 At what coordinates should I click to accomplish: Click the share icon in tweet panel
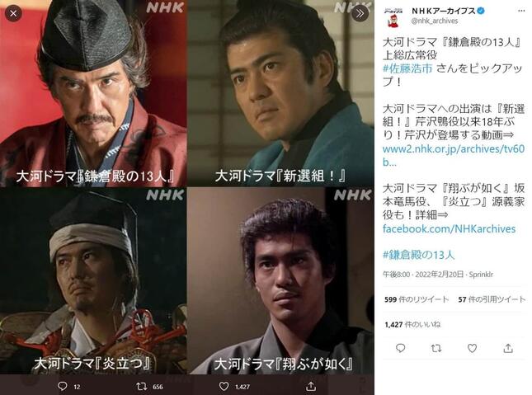click(x=508, y=348)
